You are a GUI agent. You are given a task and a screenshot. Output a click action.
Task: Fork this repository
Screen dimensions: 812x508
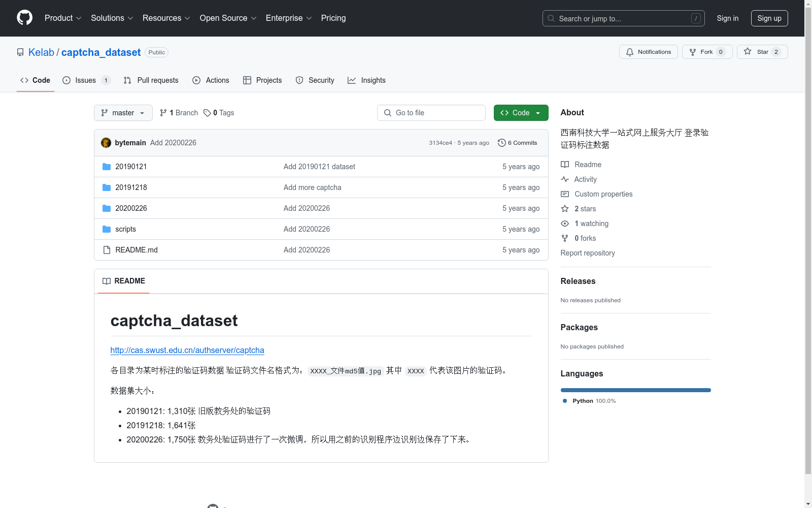(707, 52)
